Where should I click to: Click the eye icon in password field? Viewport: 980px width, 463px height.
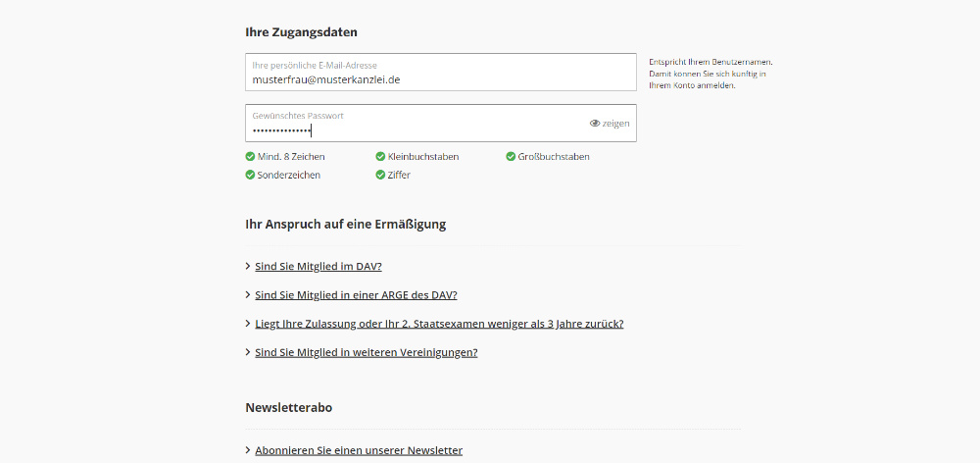[x=595, y=124]
